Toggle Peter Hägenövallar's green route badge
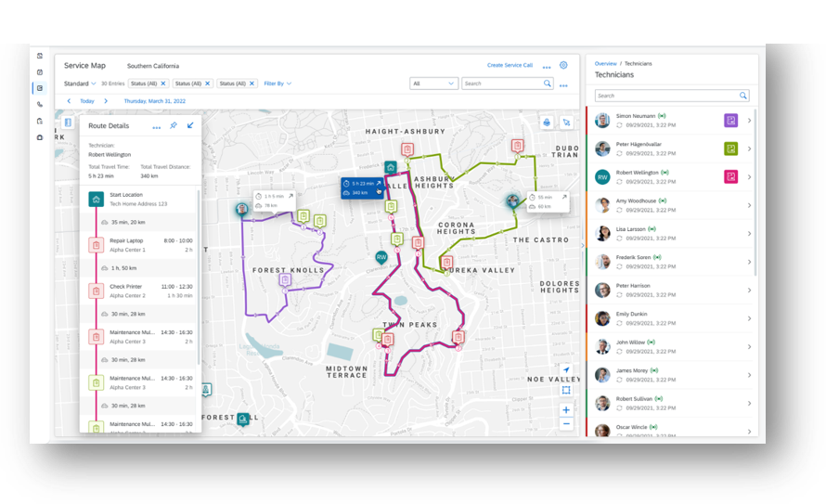Image resolution: width=826 pixels, height=504 pixels. [x=730, y=149]
